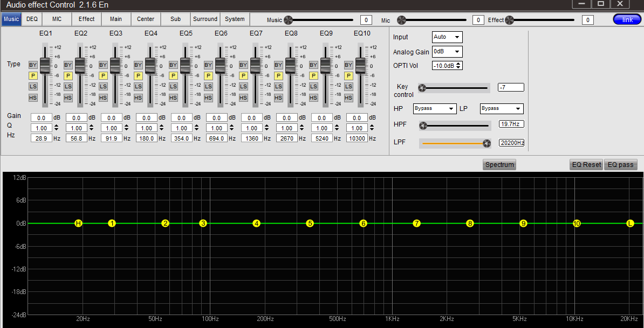Open the Surround tab

[x=205, y=19]
